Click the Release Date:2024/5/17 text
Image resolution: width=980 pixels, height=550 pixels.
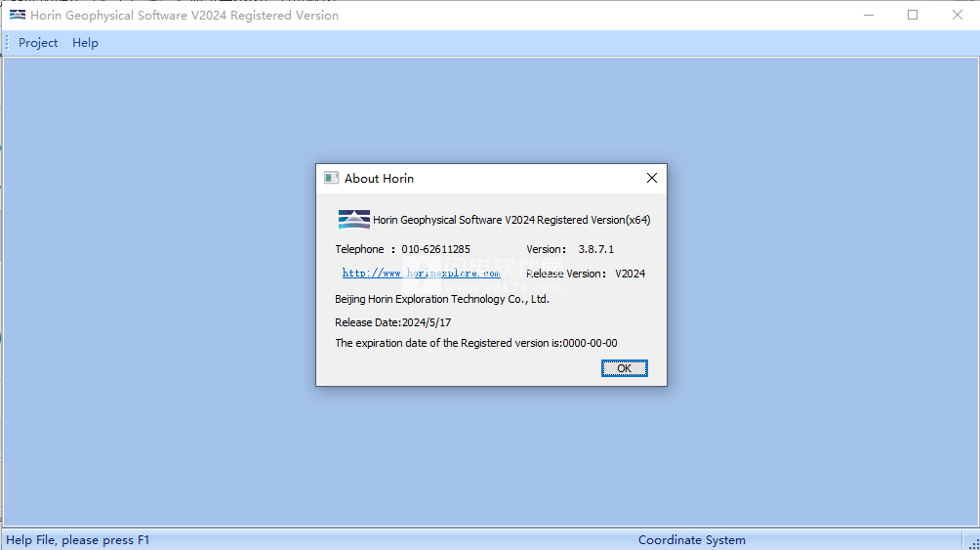point(393,322)
